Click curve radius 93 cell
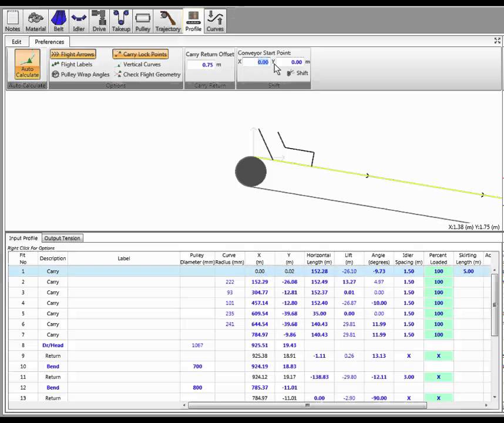 (230, 293)
